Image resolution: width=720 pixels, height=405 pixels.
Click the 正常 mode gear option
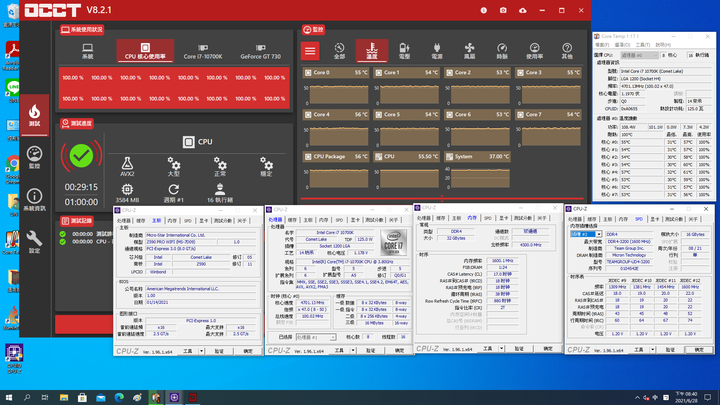pyautogui.click(x=220, y=167)
